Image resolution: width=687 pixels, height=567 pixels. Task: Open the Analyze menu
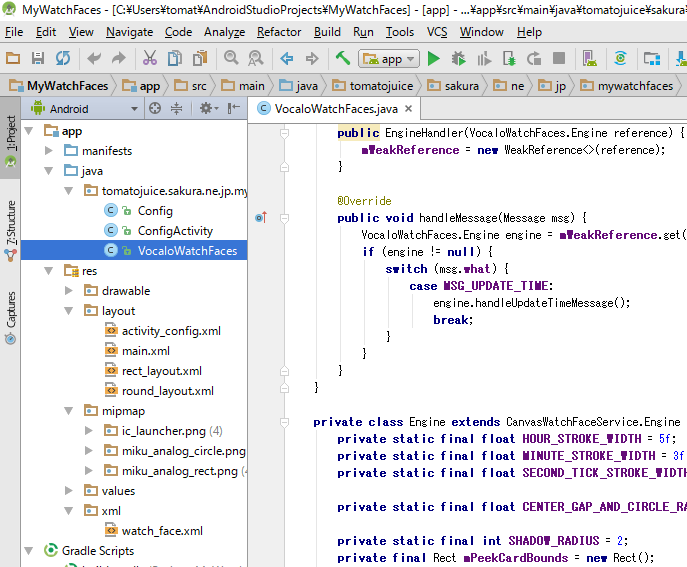(x=224, y=32)
